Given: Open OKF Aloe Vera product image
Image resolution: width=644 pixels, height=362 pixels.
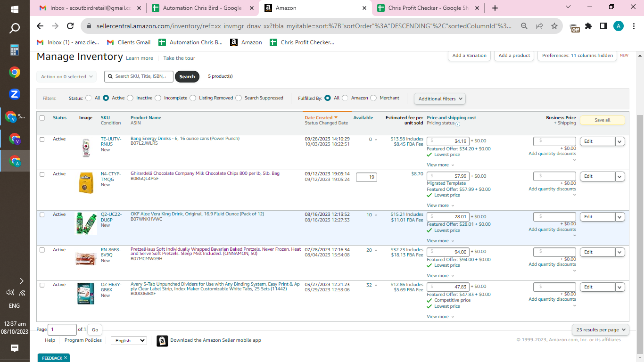Looking at the screenshot, I should pos(86,223).
